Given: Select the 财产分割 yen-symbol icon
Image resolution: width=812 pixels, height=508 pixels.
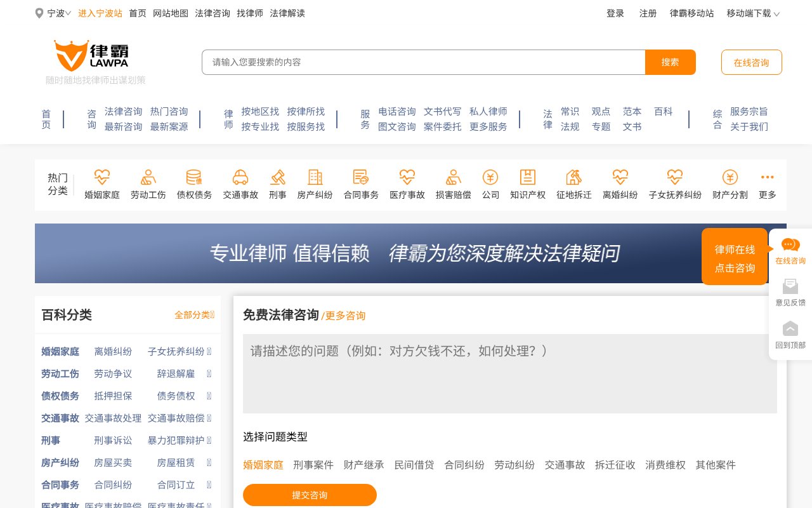Looking at the screenshot, I should pyautogui.click(x=730, y=177).
